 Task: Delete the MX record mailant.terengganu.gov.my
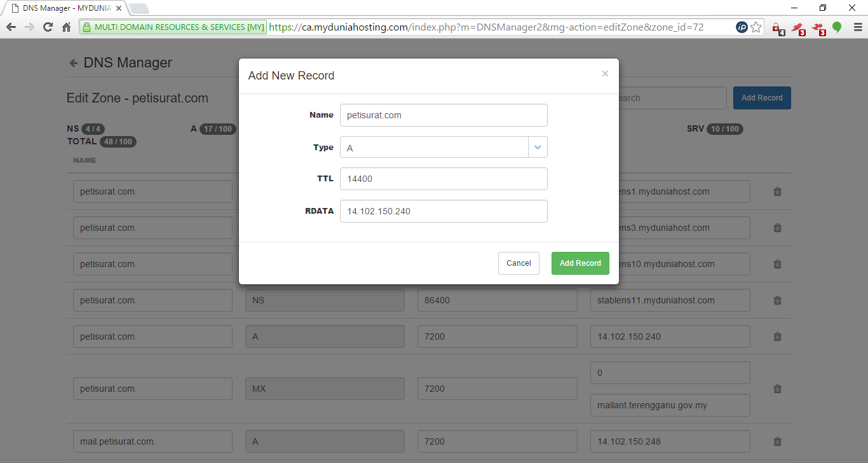[x=777, y=389]
